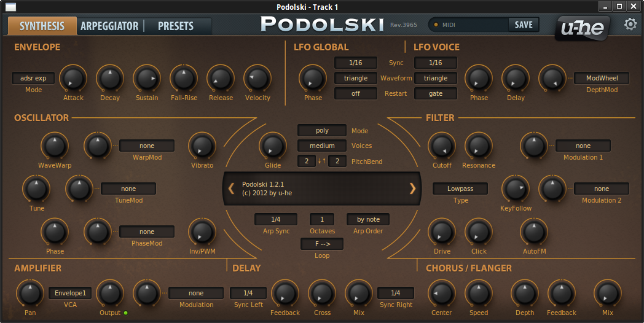Open the Presets tab

176,26
